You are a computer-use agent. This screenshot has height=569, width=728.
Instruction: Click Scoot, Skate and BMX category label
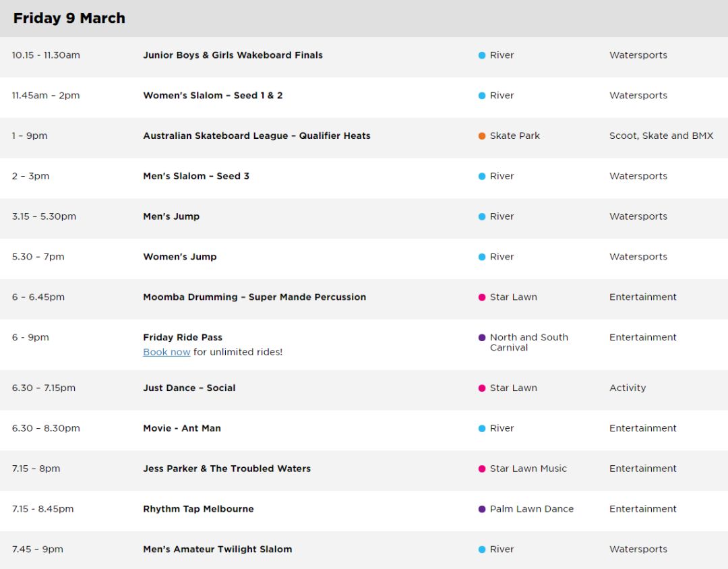(x=661, y=136)
